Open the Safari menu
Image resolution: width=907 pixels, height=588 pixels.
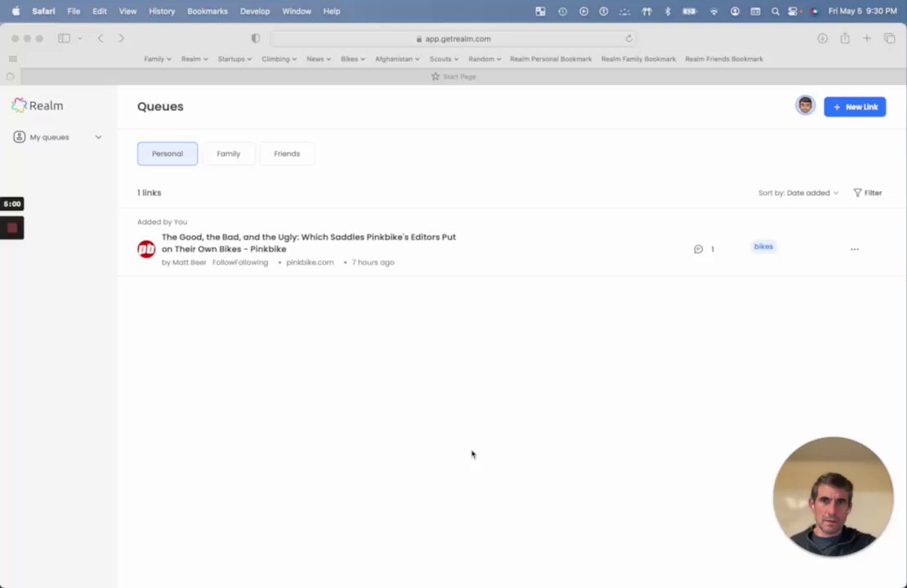(43, 11)
